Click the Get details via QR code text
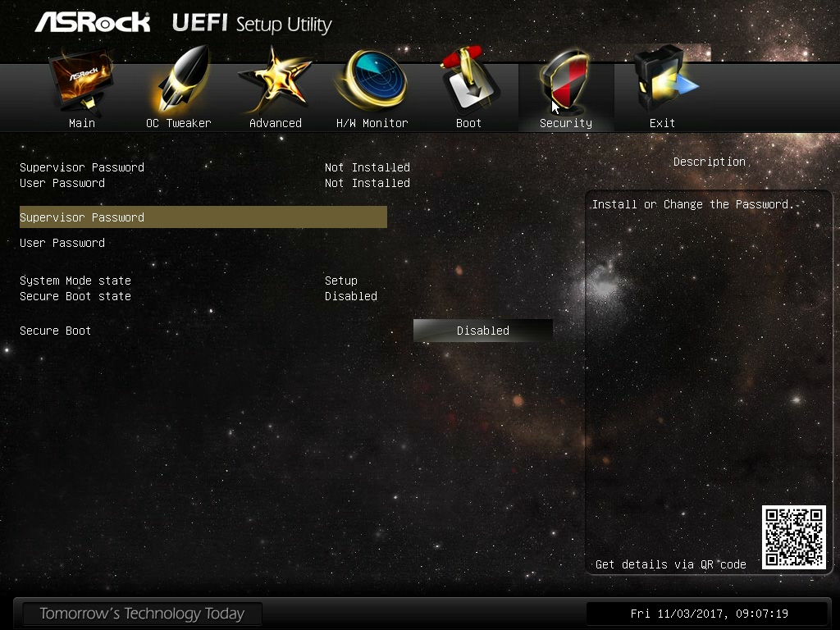This screenshot has width=840, height=630. [x=671, y=564]
